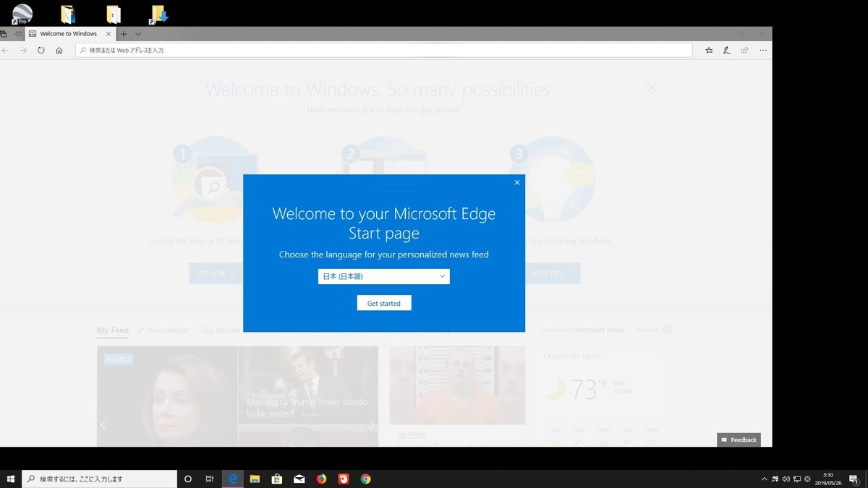The width and height of the screenshot is (868, 488).
Task: Click the VIEW TIPS button
Action: pyautogui.click(x=552, y=274)
